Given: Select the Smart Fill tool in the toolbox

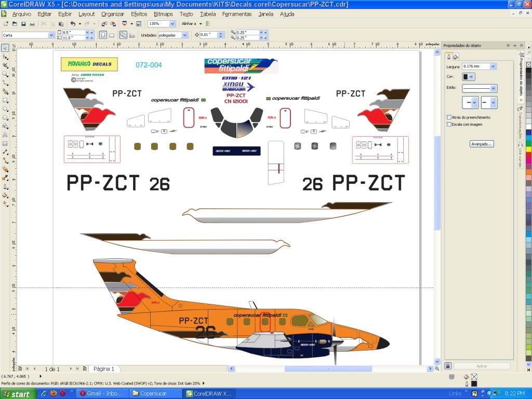Looking at the screenshot, I should coord(5,91).
